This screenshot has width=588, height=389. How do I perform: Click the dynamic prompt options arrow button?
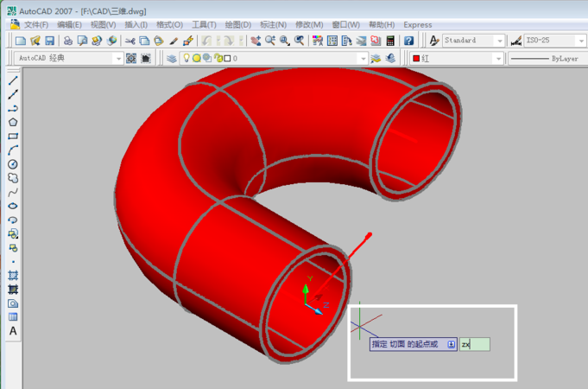point(451,344)
